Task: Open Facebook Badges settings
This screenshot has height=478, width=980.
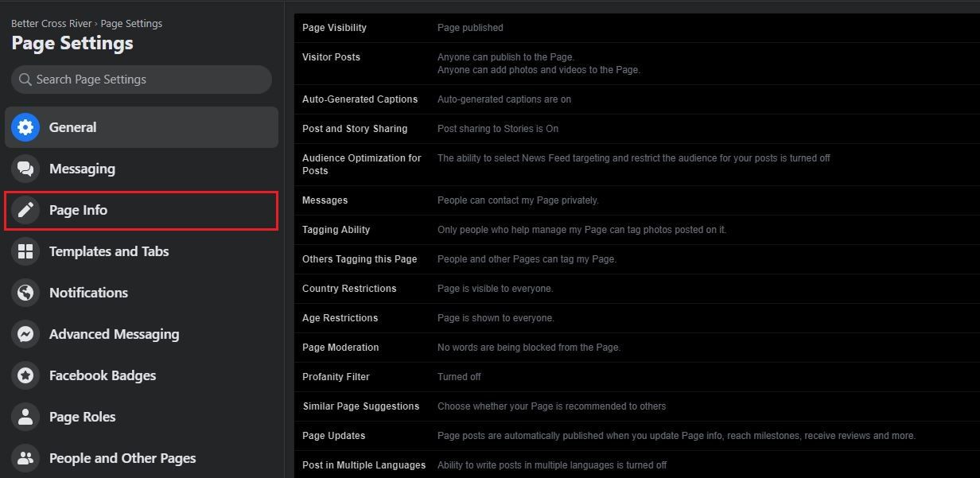Action: tap(142, 375)
